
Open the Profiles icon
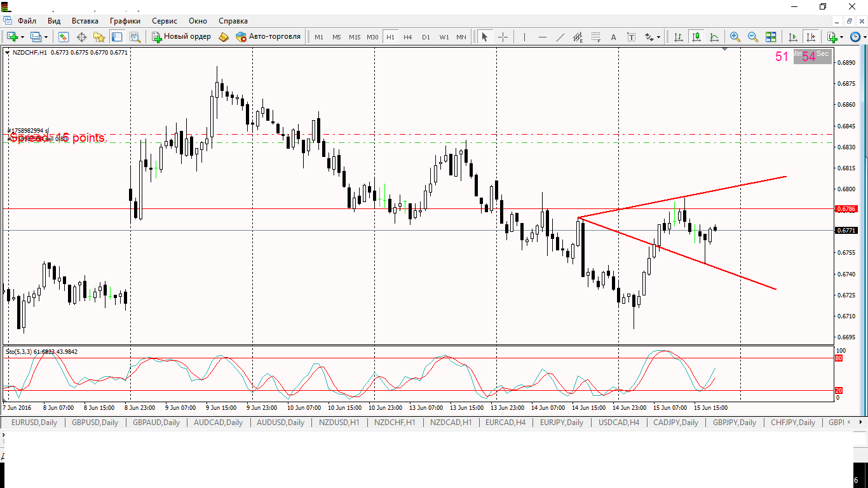[x=36, y=37]
